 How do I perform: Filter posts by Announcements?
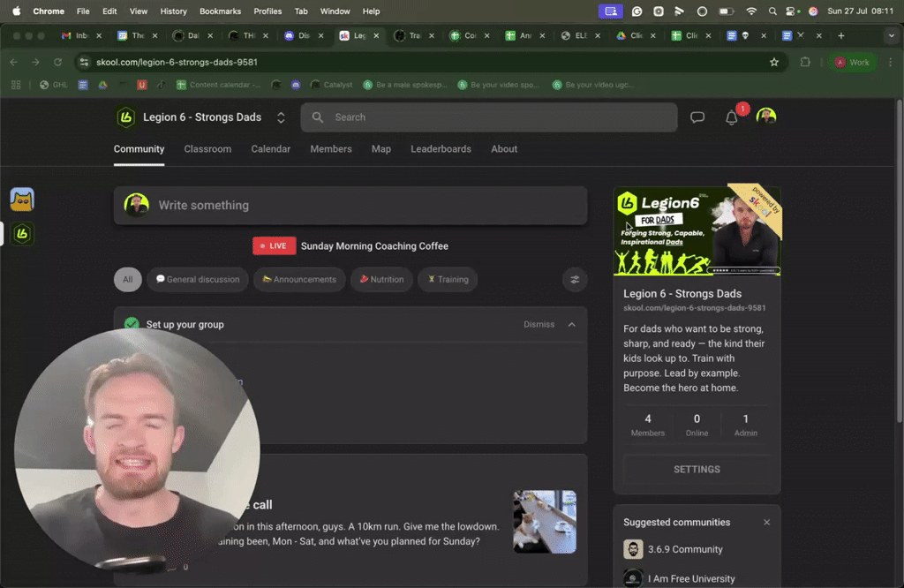tap(299, 280)
